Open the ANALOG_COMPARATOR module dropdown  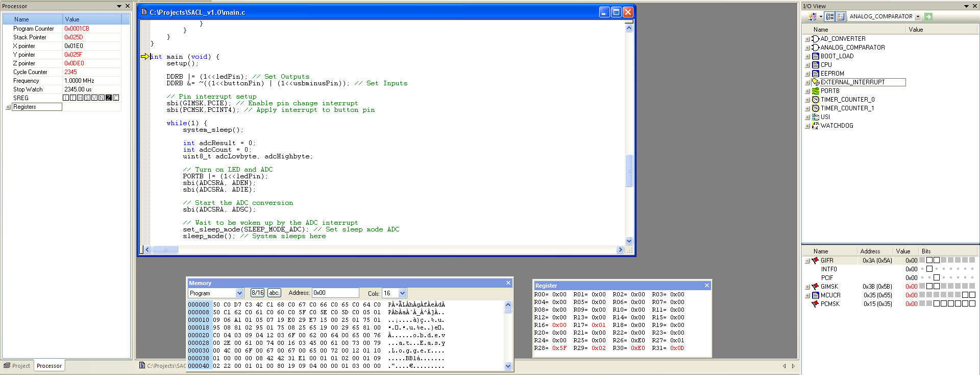(918, 17)
